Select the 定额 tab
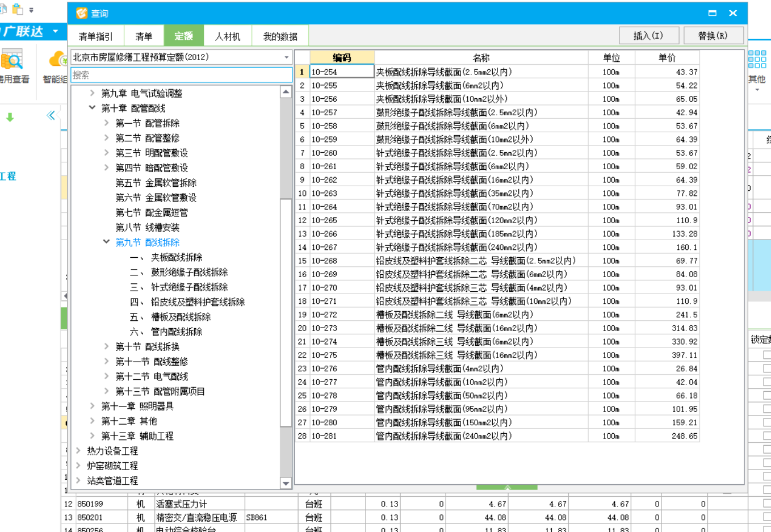 coord(183,36)
